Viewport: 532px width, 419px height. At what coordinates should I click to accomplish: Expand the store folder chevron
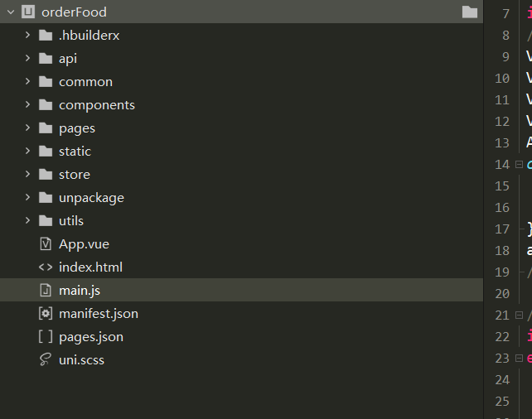(27, 174)
